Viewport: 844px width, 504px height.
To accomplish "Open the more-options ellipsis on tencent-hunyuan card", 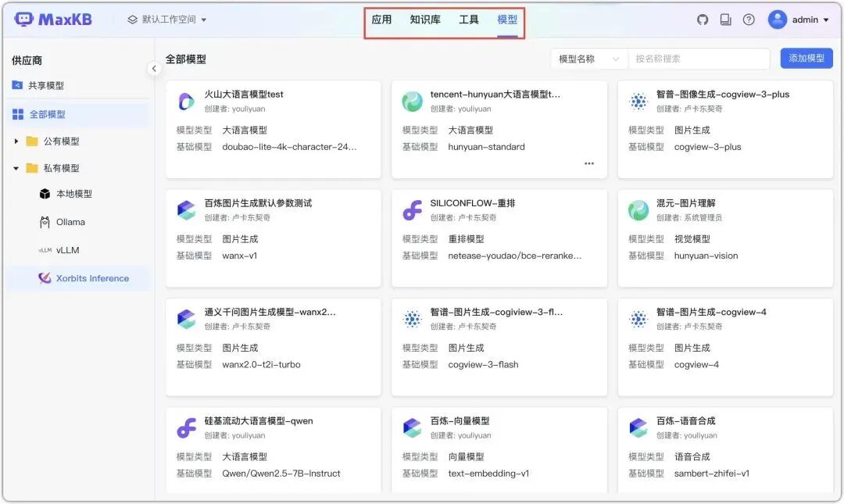I will click(x=589, y=163).
